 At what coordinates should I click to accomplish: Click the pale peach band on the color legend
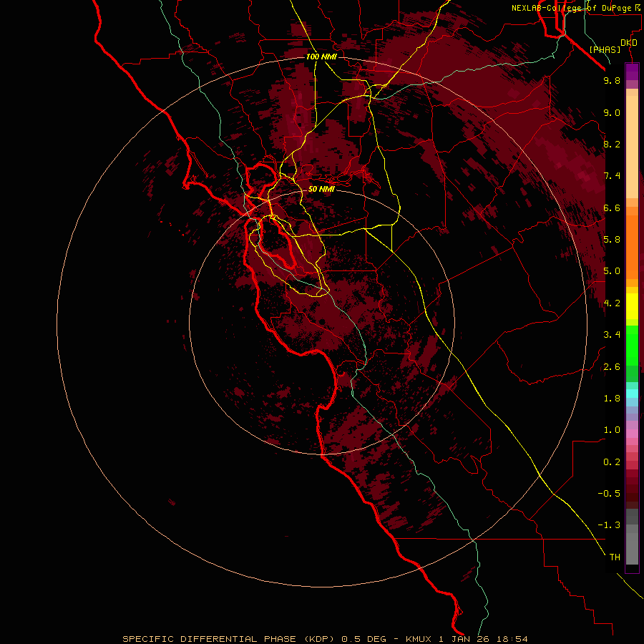[632, 147]
